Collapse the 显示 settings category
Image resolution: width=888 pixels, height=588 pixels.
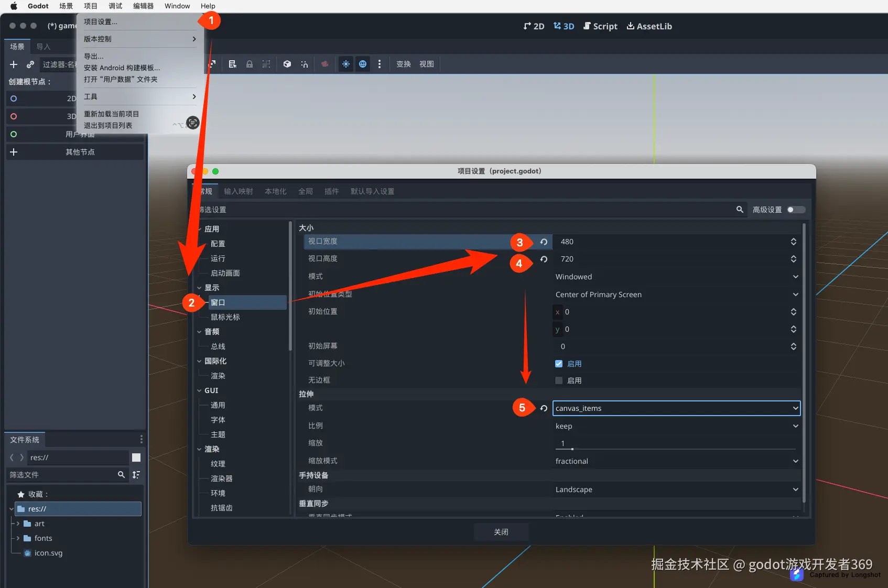200,288
